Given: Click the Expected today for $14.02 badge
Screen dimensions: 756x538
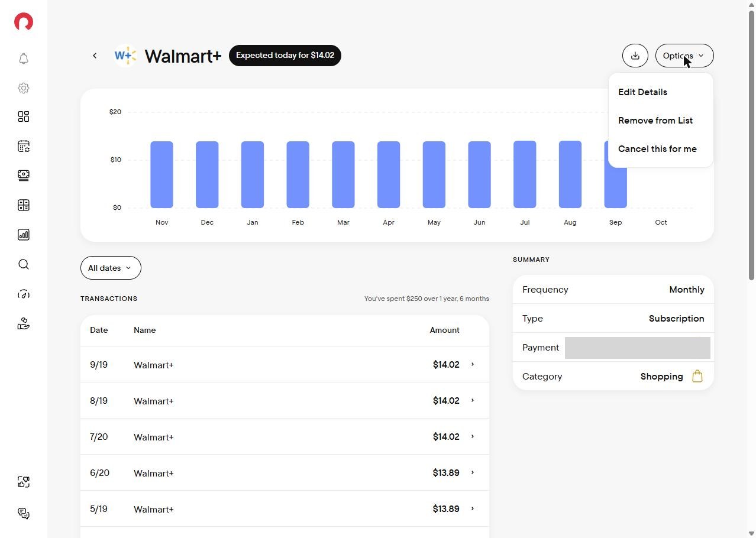Looking at the screenshot, I should point(285,56).
